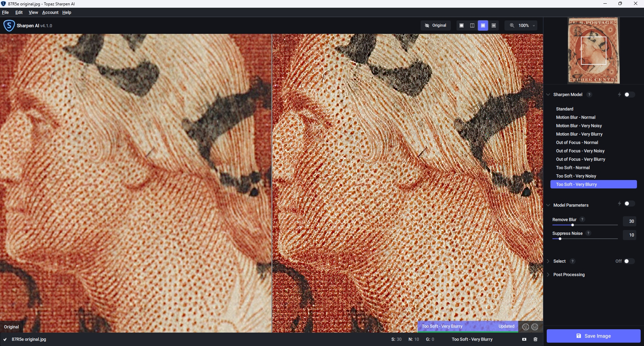Click the neutral face rating icon
This screenshot has width=644, height=346.
pos(535,327)
